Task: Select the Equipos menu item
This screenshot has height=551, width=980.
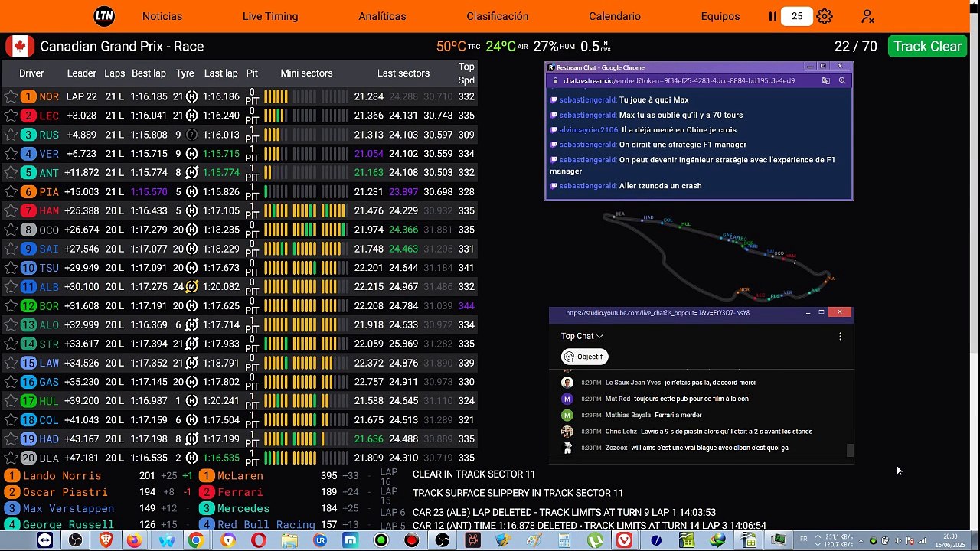Action: 720,16
